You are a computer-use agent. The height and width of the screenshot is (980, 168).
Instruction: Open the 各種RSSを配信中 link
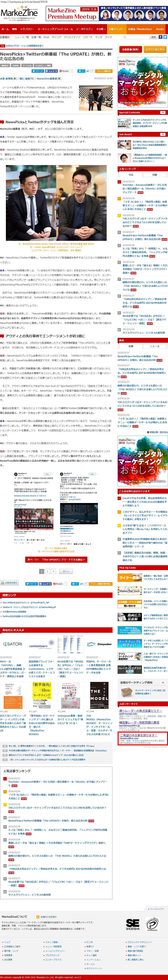[x=49, y=917]
